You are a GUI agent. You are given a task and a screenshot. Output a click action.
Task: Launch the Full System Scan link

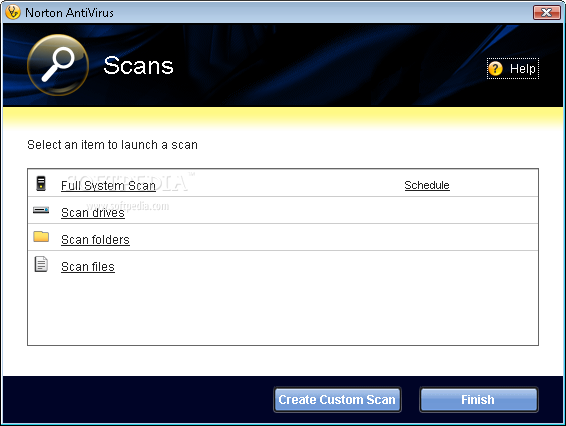point(108,186)
